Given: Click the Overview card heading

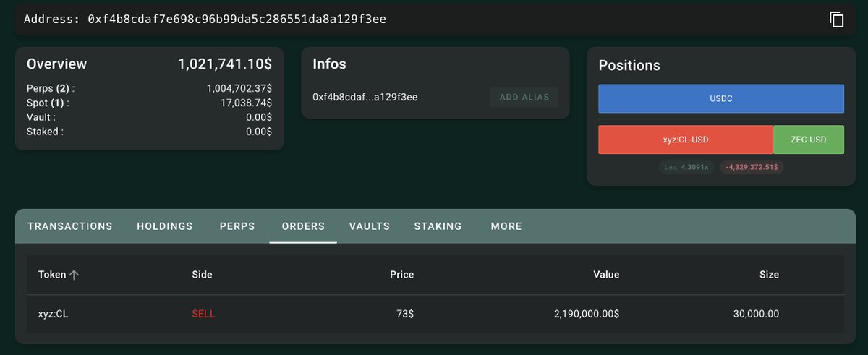Looking at the screenshot, I should (x=56, y=64).
